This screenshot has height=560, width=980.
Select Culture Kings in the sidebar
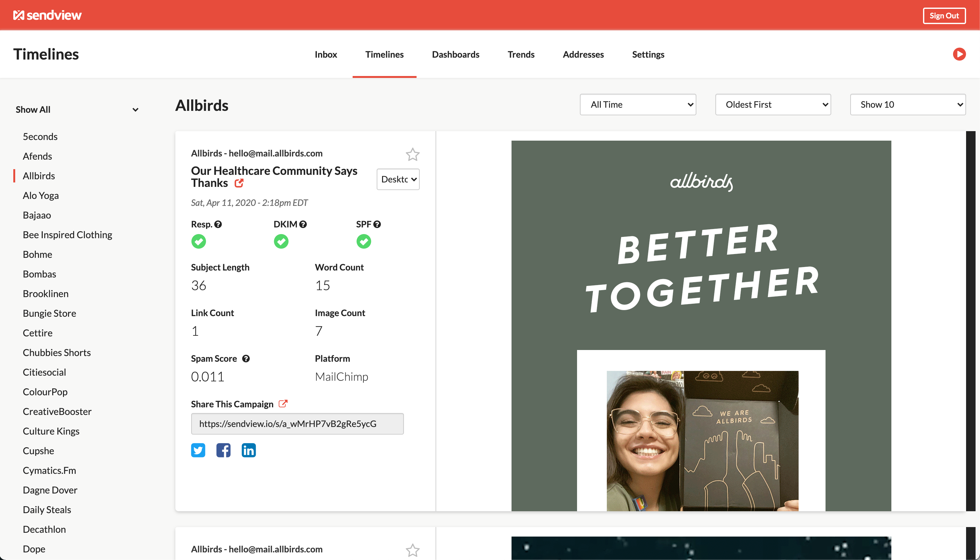click(x=51, y=431)
